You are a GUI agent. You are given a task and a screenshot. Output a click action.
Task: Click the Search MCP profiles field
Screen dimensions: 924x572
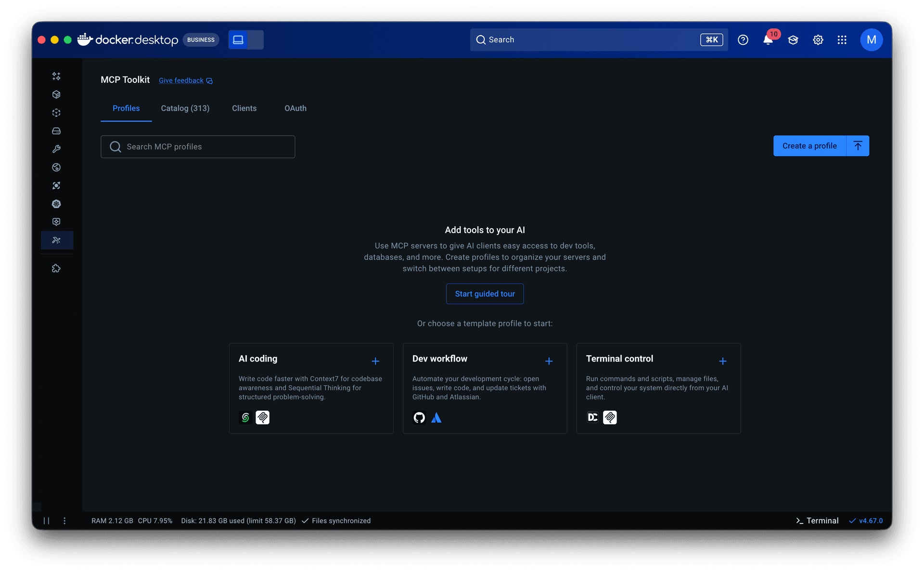click(198, 147)
